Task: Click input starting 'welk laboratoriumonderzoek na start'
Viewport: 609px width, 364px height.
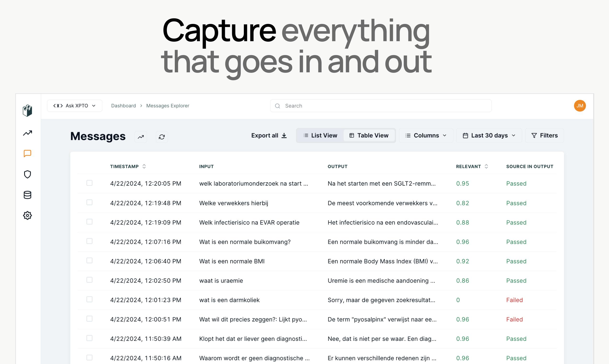Action: [254, 183]
